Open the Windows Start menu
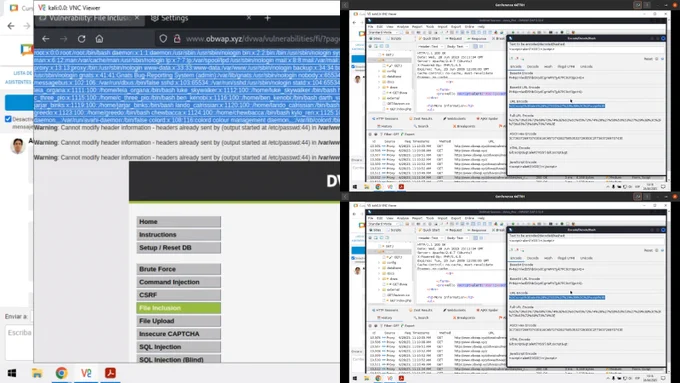 (x=12, y=373)
